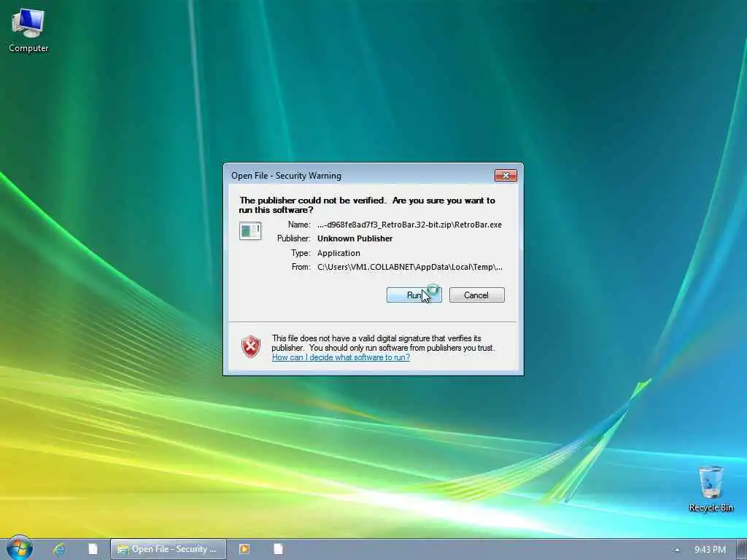Click the RetroBar.exe file name text
This screenshot has height=560, width=747.
click(410, 225)
